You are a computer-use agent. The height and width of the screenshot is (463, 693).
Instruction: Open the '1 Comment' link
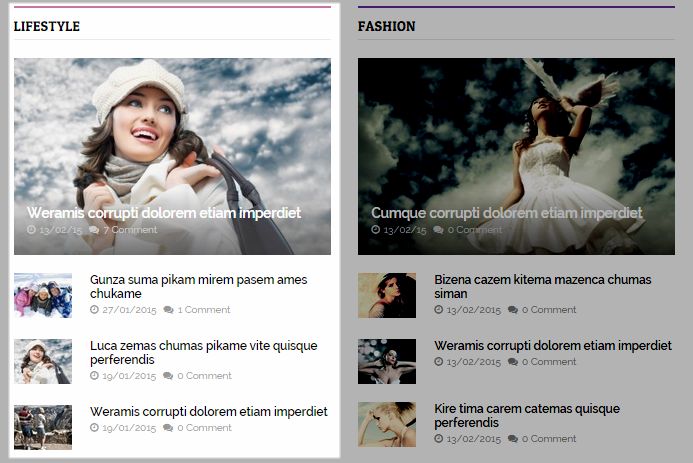[x=204, y=310]
